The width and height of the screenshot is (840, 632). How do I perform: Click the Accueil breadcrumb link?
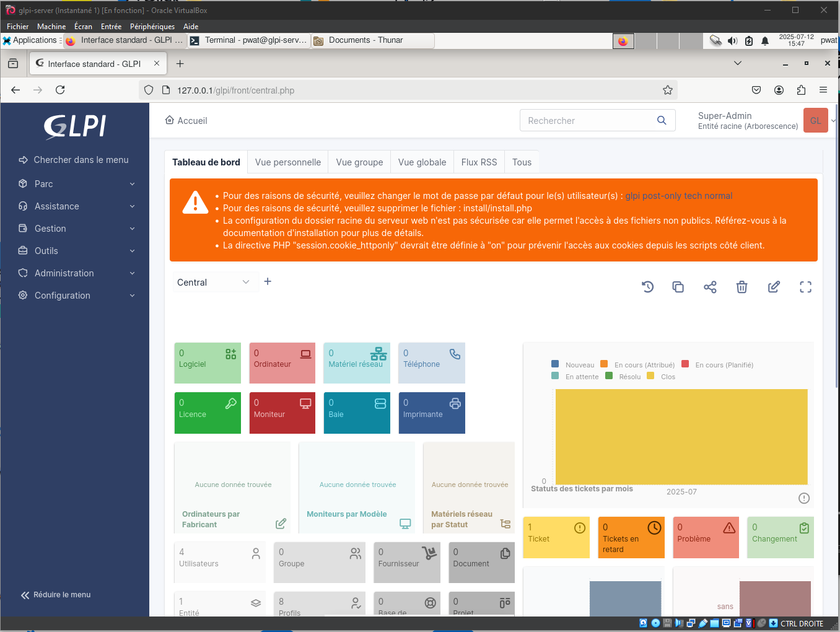coord(186,120)
